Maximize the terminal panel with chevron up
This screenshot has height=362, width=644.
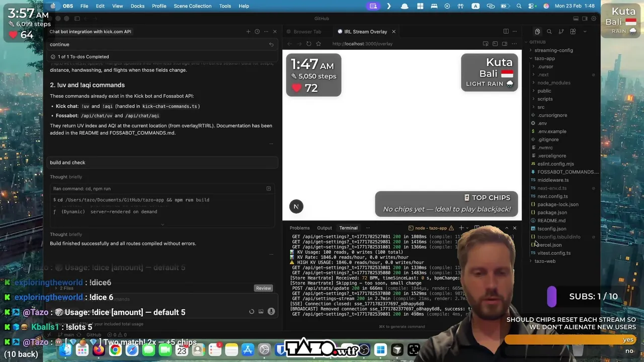[506, 228]
